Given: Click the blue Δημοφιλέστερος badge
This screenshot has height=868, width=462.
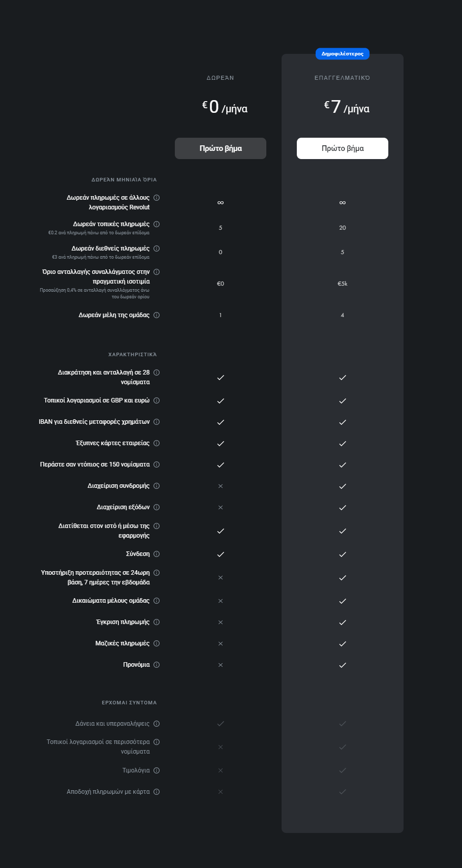Looking at the screenshot, I should coord(342,53).
